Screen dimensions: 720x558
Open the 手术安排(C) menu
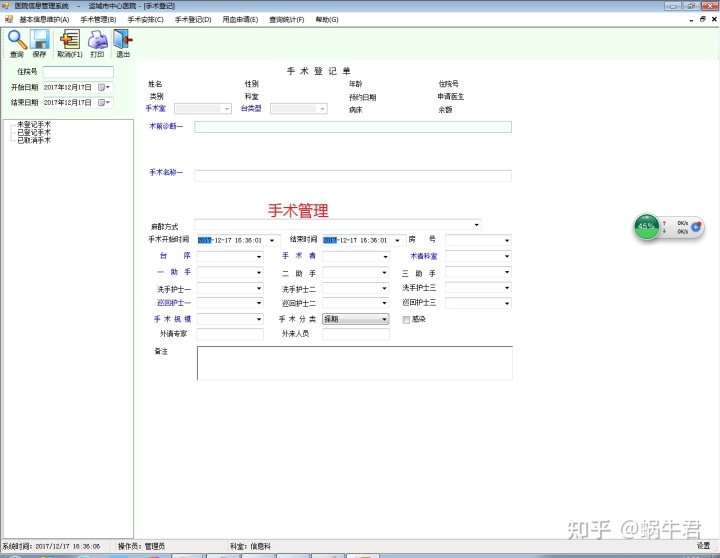click(145, 19)
